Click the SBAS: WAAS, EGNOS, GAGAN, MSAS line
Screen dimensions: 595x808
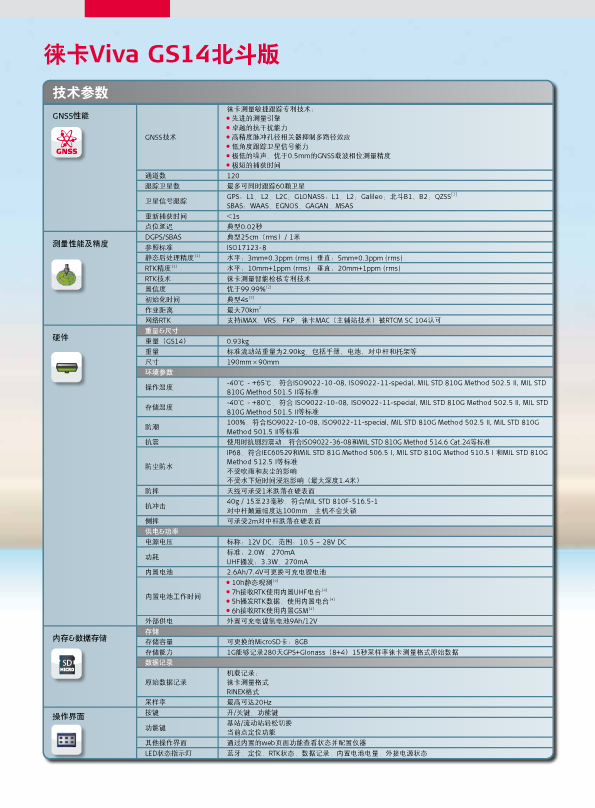tap(290, 206)
